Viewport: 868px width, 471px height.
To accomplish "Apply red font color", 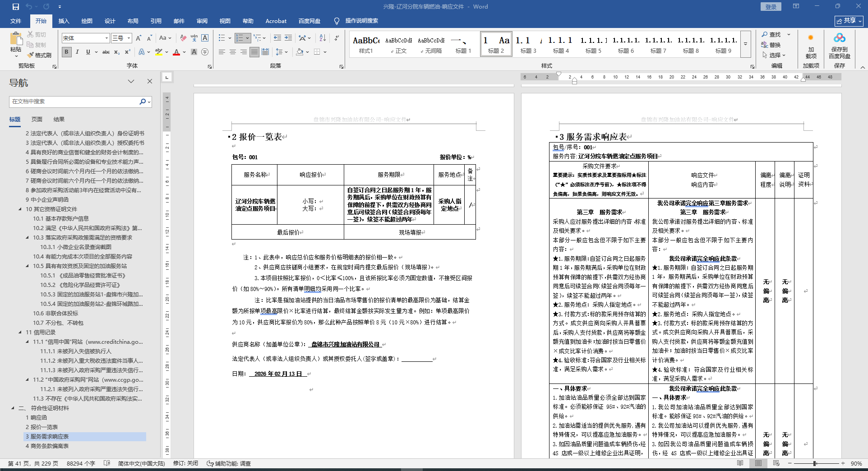I will click(x=176, y=52).
